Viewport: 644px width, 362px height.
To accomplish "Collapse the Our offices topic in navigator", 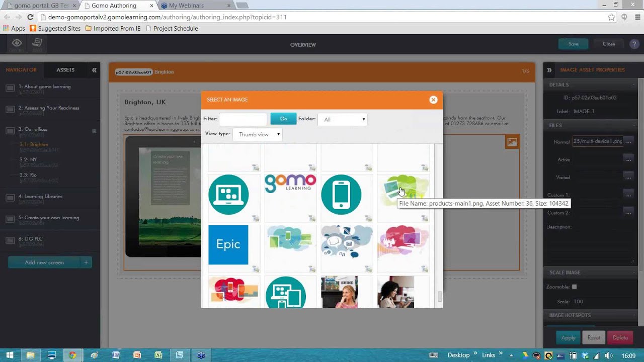I will [x=94, y=131].
